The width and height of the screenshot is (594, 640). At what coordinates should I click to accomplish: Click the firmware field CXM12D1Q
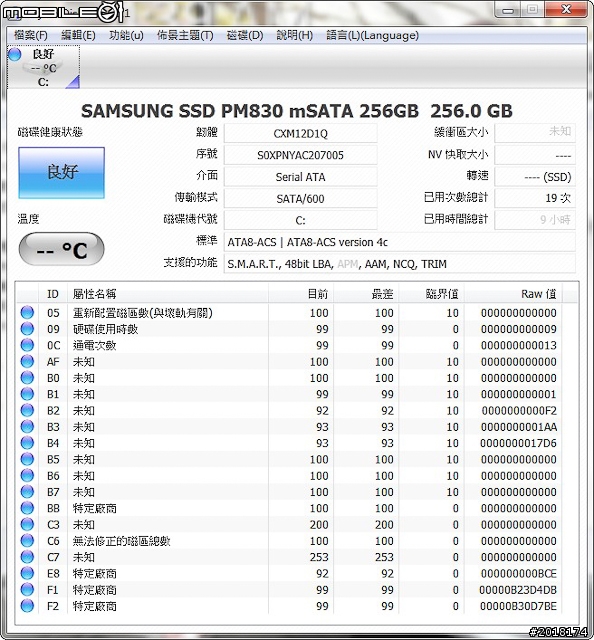(x=300, y=133)
